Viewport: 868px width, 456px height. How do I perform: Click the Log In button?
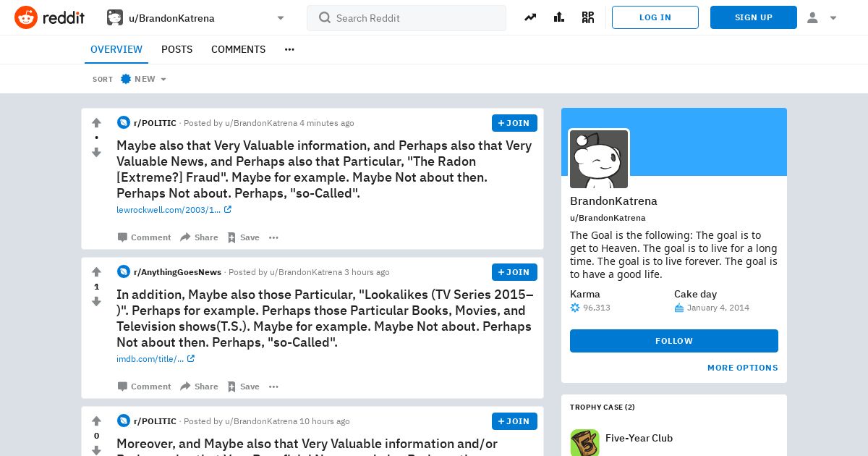click(x=655, y=17)
